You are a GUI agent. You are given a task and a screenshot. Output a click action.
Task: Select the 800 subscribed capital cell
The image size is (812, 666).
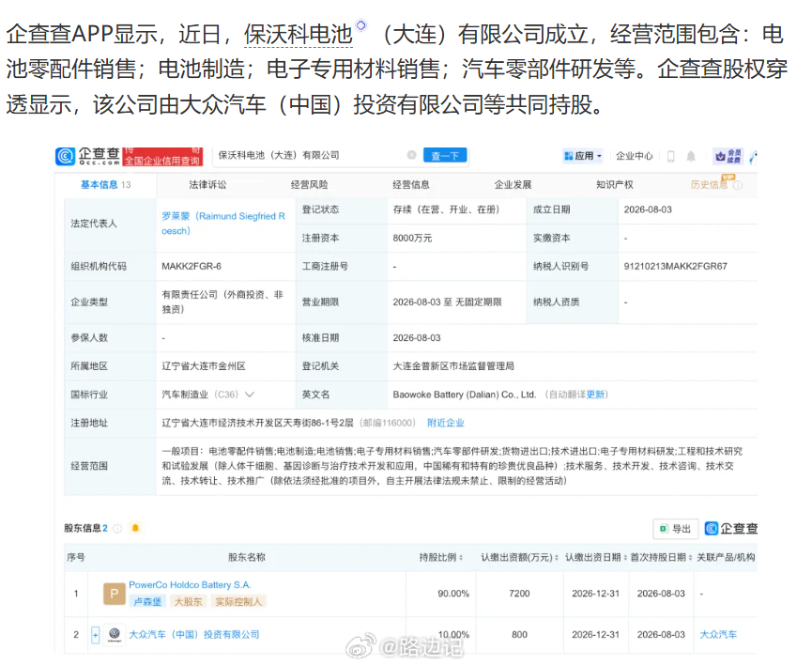pos(519,634)
